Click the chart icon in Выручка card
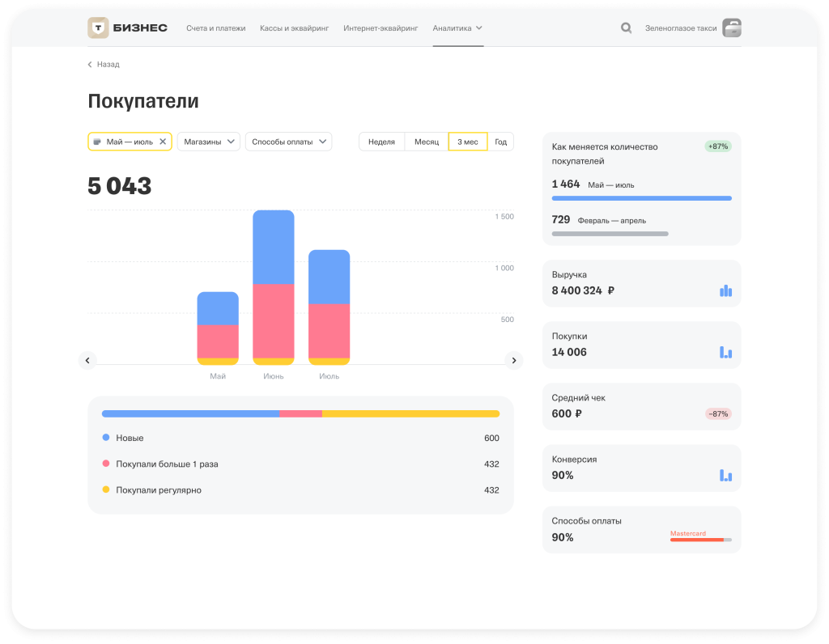Viewport: 829px width, 644px height. pyautogui.click(x=725, y=290)
